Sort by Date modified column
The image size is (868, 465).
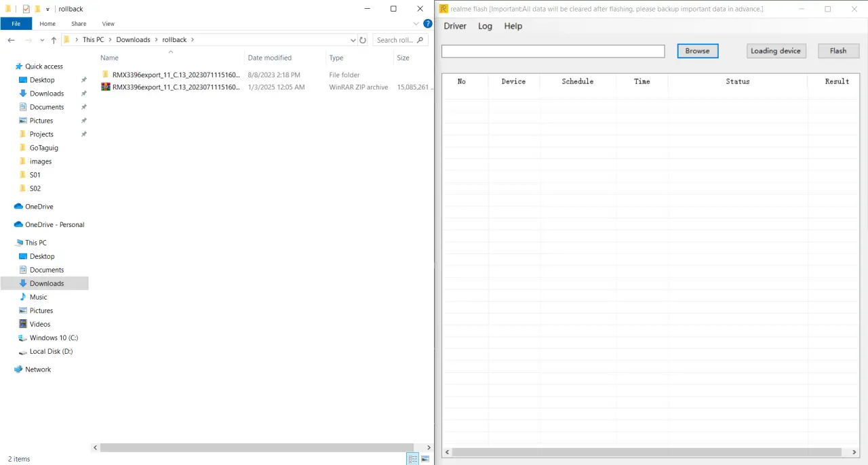(x=285, y=58)
